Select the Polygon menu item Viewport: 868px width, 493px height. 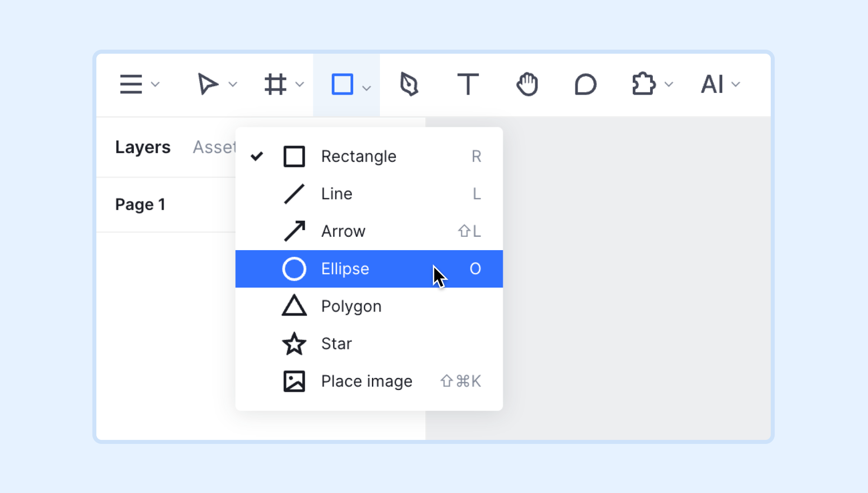368,306
